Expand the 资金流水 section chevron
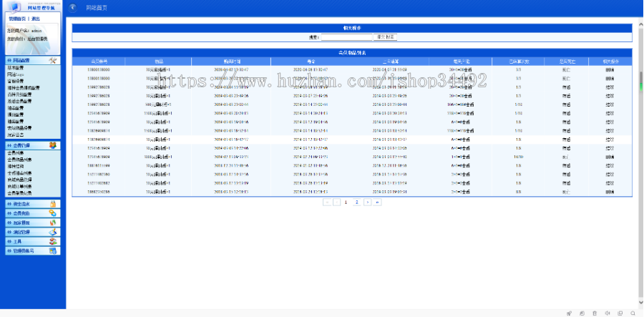The height and width of the screenshot is (317, 644). [9, 204]
